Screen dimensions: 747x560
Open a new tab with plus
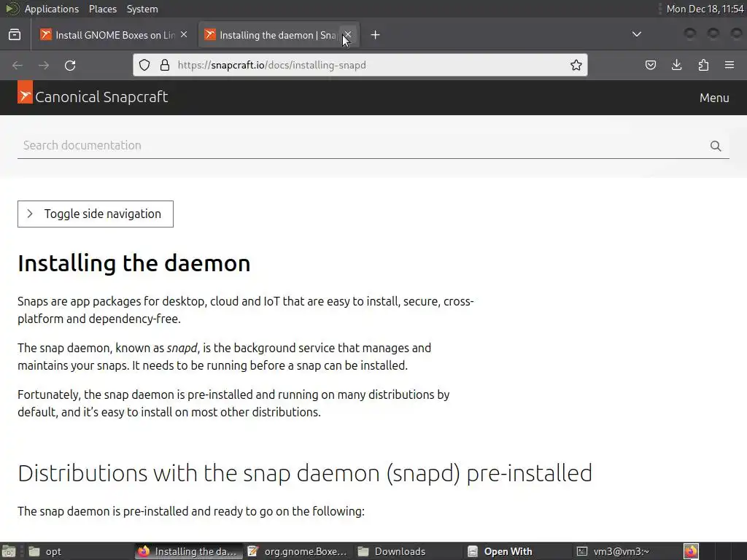click(x=376, y=35)
